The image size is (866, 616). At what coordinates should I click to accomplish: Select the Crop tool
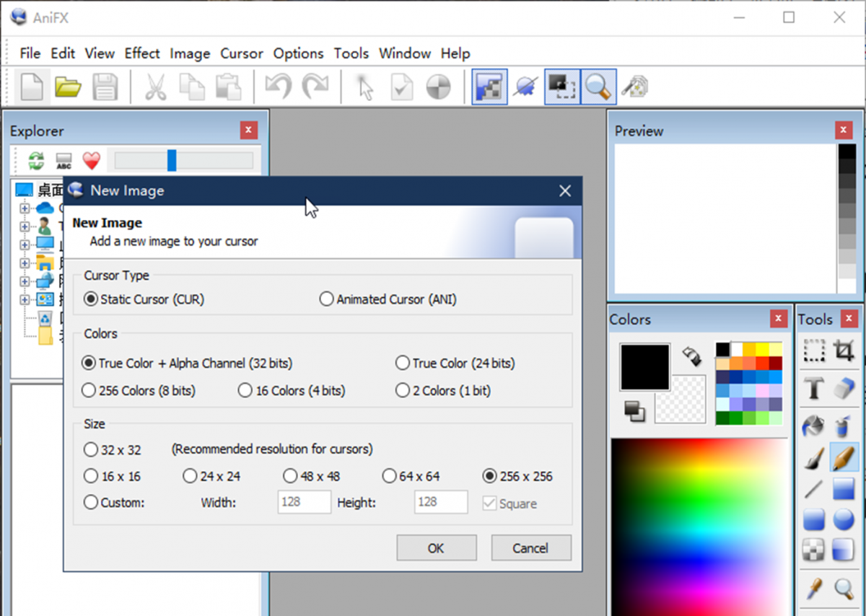(843, 351)
